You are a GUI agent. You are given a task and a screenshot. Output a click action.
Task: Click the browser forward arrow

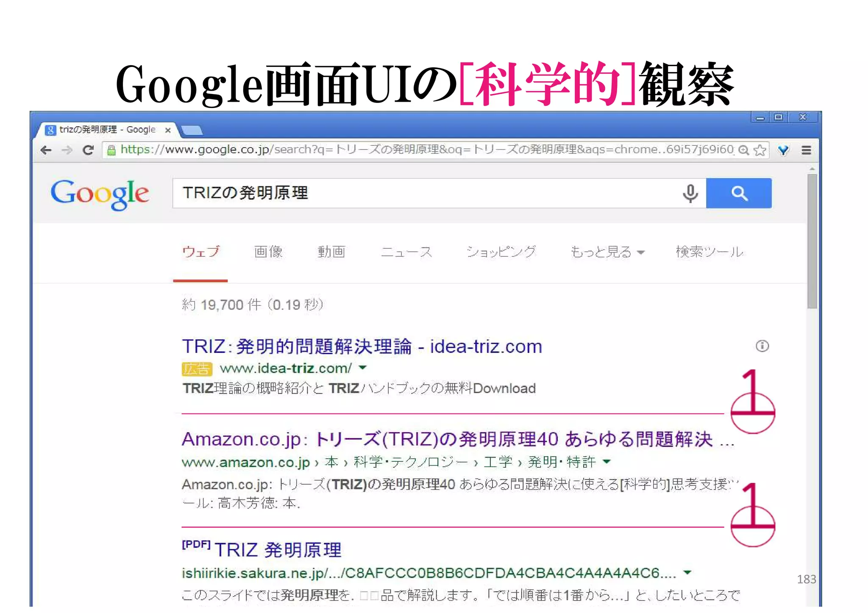[x=67, y=150]
